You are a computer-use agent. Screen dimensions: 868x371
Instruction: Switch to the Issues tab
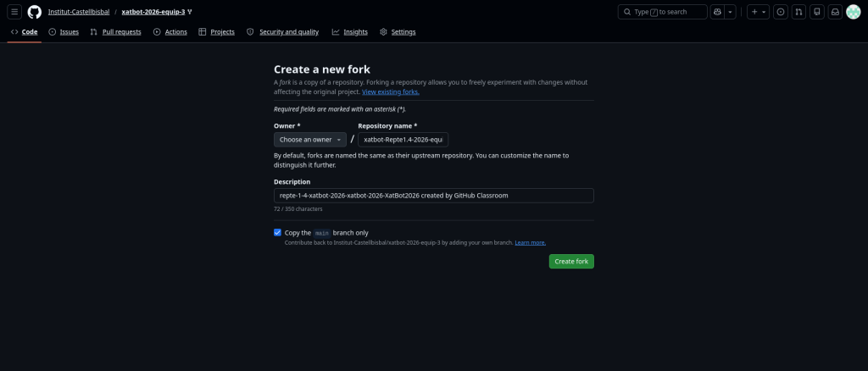point(64,32)
